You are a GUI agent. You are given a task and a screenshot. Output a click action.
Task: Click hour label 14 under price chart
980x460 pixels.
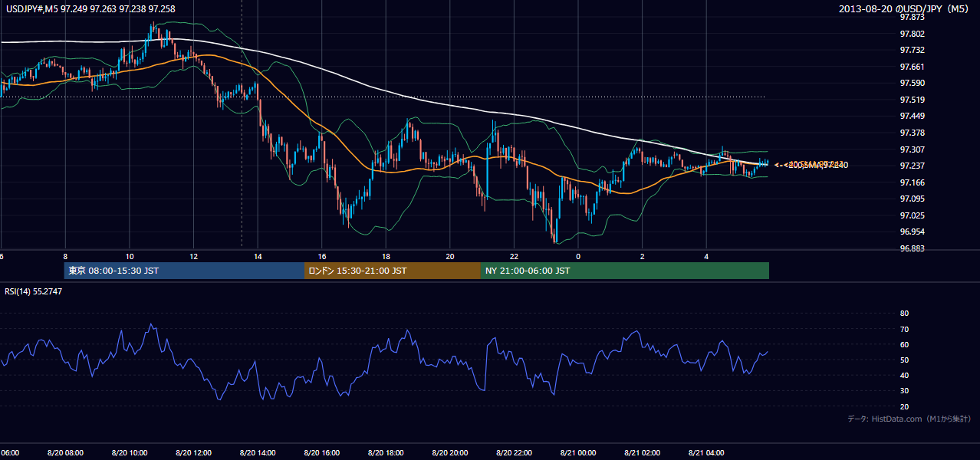pyautogui.click(x=258, y=257)
